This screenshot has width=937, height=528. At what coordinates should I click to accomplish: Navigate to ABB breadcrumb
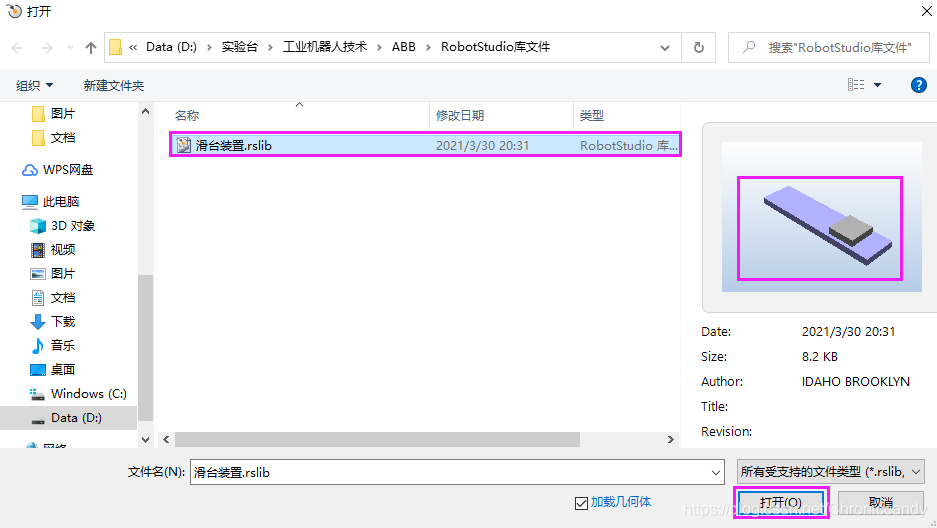[x=403, y=47]
